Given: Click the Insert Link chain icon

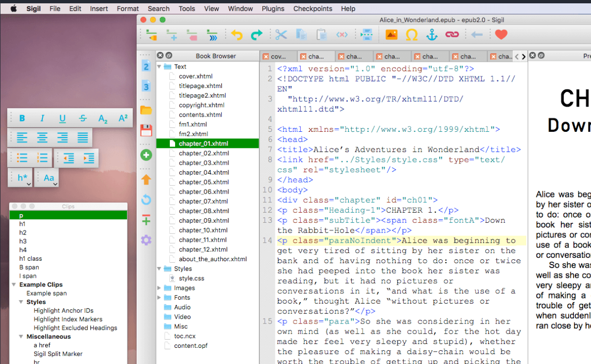Looking at the screenshot, I should click(x=451, y=35).
